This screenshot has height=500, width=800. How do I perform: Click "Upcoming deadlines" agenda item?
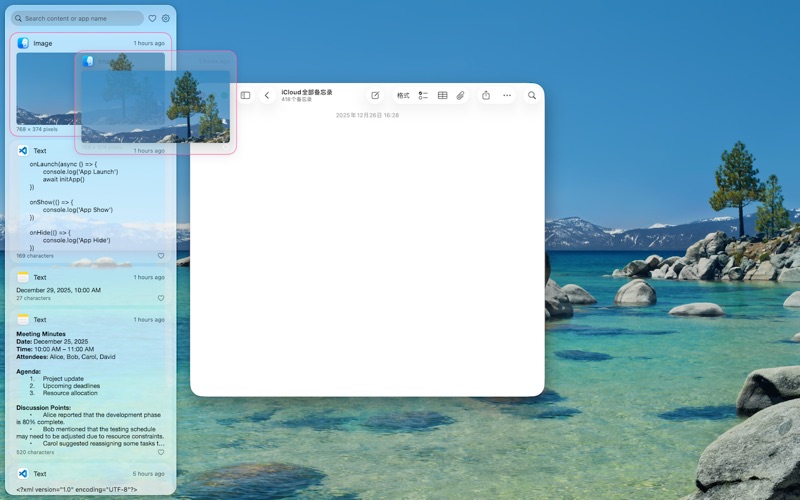click(71, 386)
